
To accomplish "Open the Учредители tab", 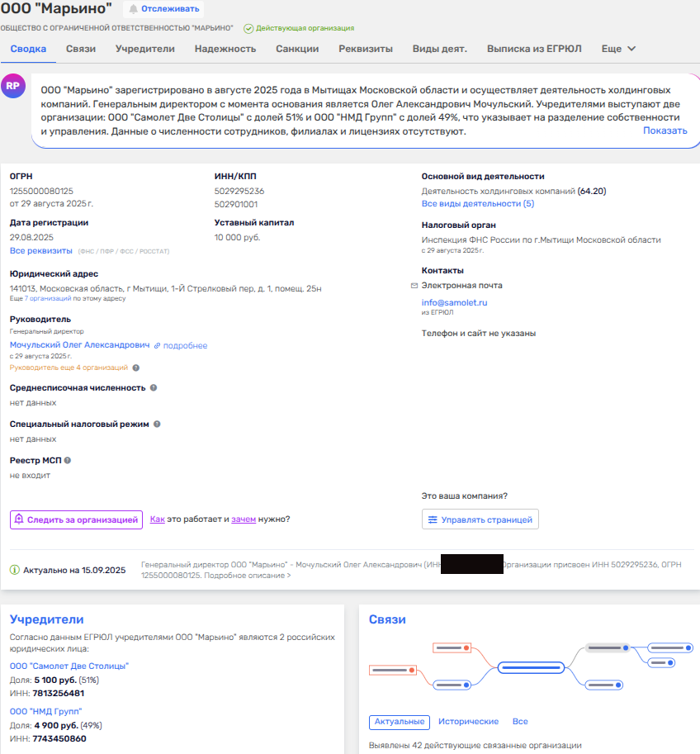I will tap(144, 49).
